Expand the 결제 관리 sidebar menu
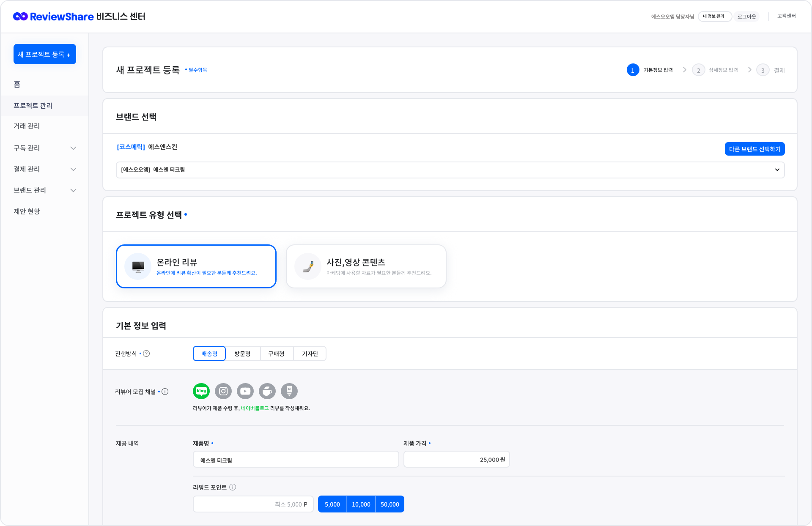This screenshot has width=812, height=526. [45, 169]
